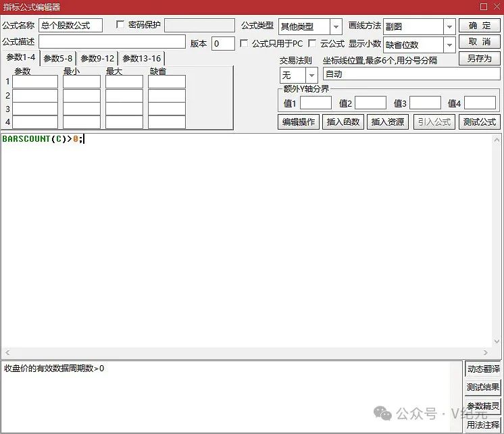Run the 测试公式 button
The width and height of the screenshot is (504, 434).
(x=480, y=122)
